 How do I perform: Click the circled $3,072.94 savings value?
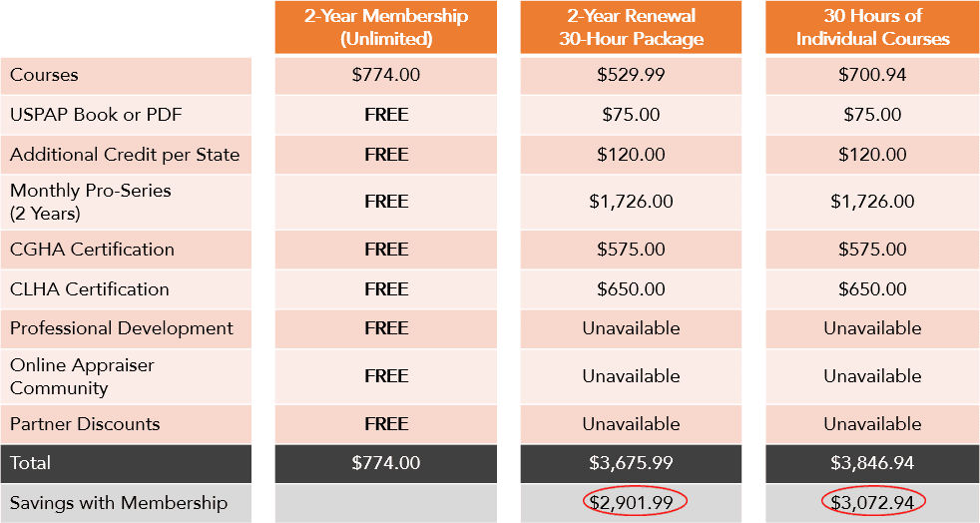click(872, 501)
